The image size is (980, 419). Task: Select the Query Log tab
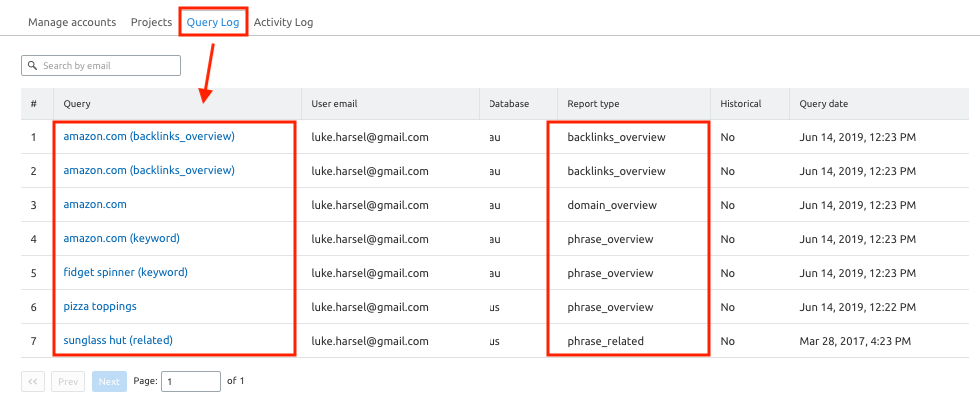pos(213,23)
